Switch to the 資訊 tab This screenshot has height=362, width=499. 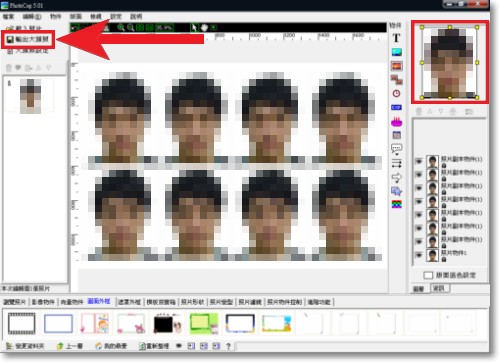(x=439, y=288)
